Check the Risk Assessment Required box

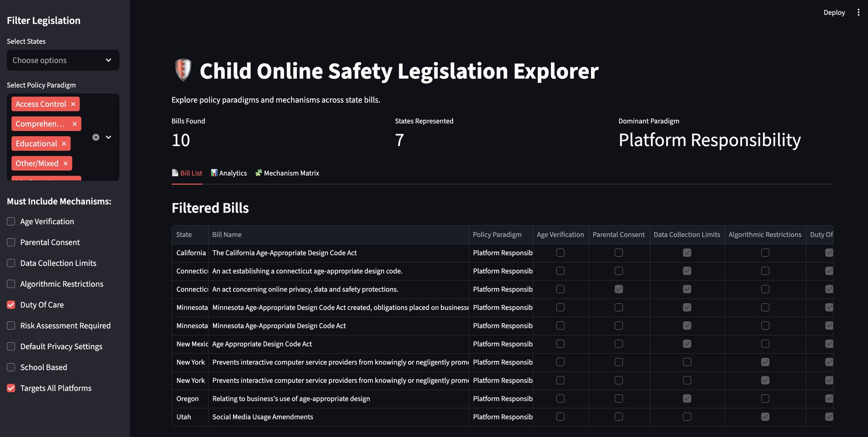[11, 326]
